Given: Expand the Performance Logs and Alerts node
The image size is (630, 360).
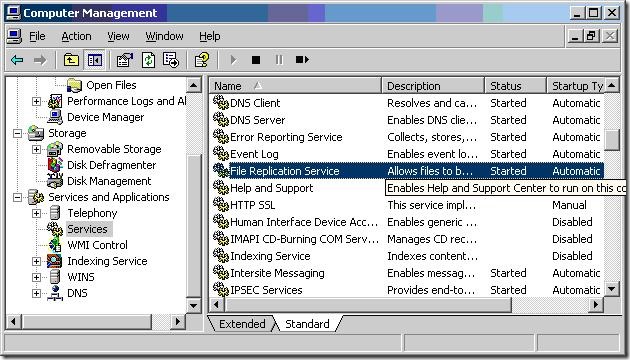Looking at the screenshot, I should point(36,101).
